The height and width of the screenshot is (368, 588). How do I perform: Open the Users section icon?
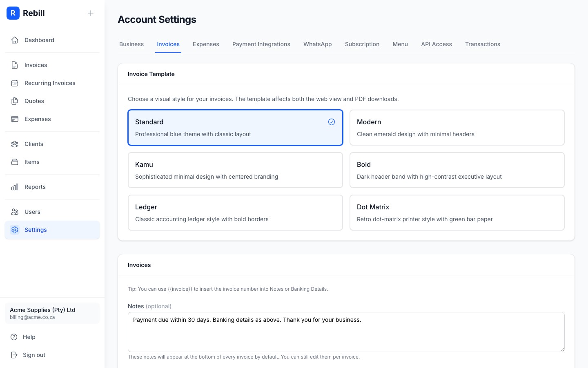(15, 212)
